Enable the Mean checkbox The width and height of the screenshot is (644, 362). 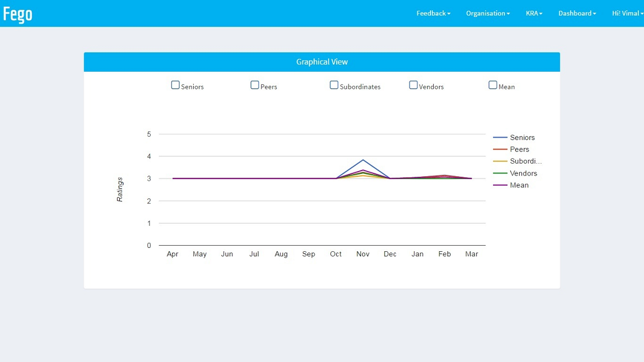(493, 85)
